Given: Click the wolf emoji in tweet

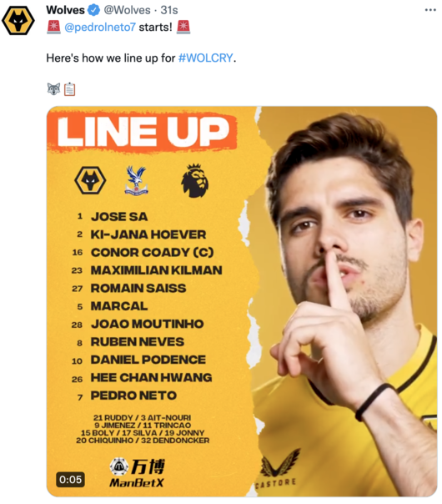Looking at the screenshot, I should click(x=53, y=89).
